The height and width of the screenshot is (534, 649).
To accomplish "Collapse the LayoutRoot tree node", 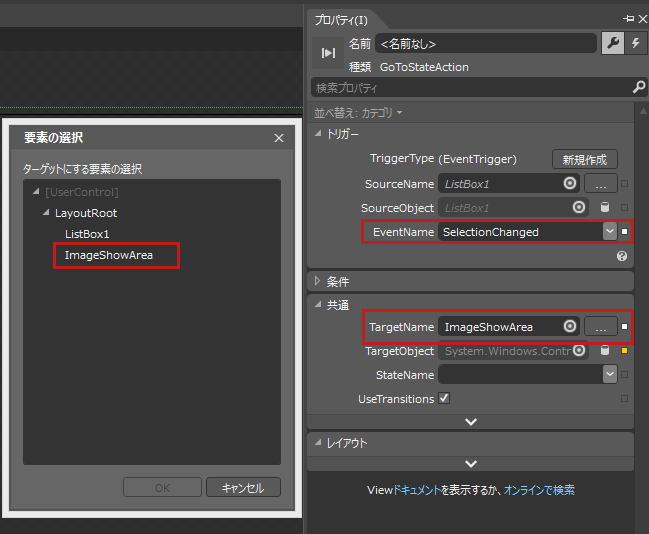I will pyautogui.click(x=46, y=212).
